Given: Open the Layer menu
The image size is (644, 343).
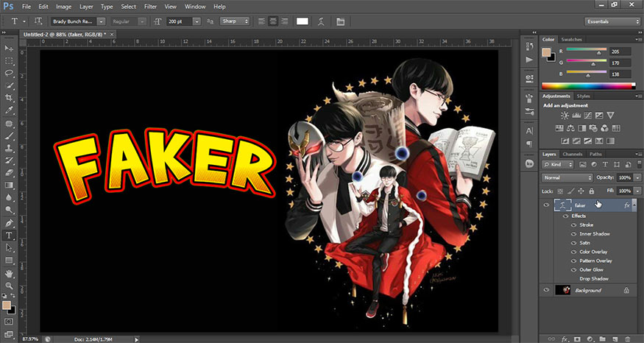Looking at the screenshot, I should [86, 7].
